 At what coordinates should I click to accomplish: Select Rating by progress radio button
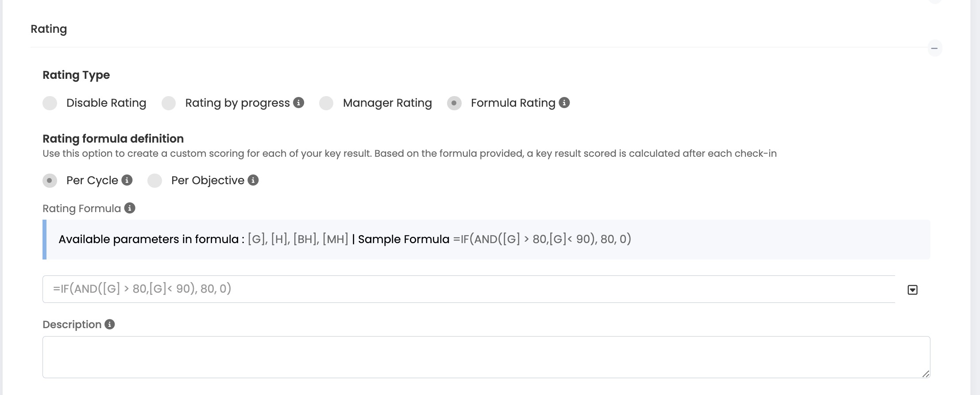pyautogui.click(x=169, y=103)
